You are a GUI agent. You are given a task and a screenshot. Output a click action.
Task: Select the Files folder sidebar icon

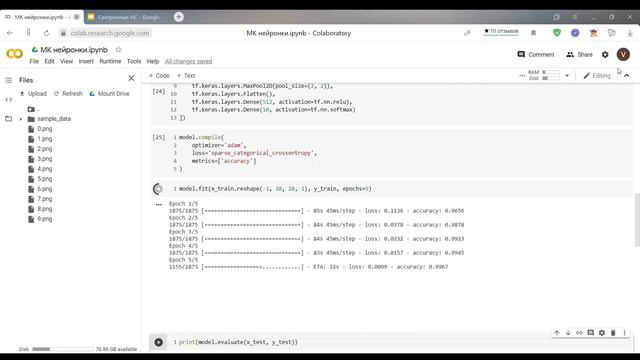coord(9,119)
